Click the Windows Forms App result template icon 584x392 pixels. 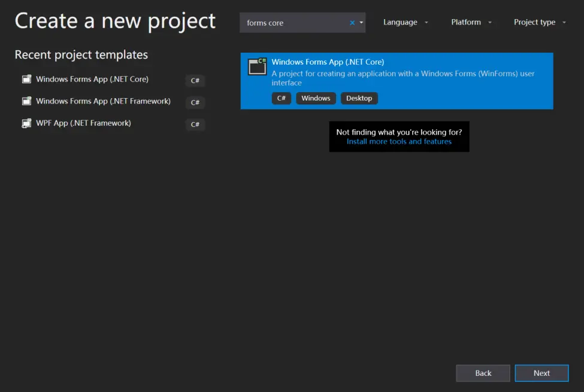point(258,66)
